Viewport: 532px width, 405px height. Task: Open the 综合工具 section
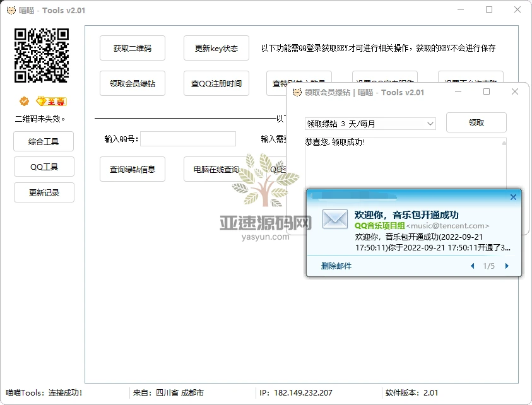[x=43, y=141]
